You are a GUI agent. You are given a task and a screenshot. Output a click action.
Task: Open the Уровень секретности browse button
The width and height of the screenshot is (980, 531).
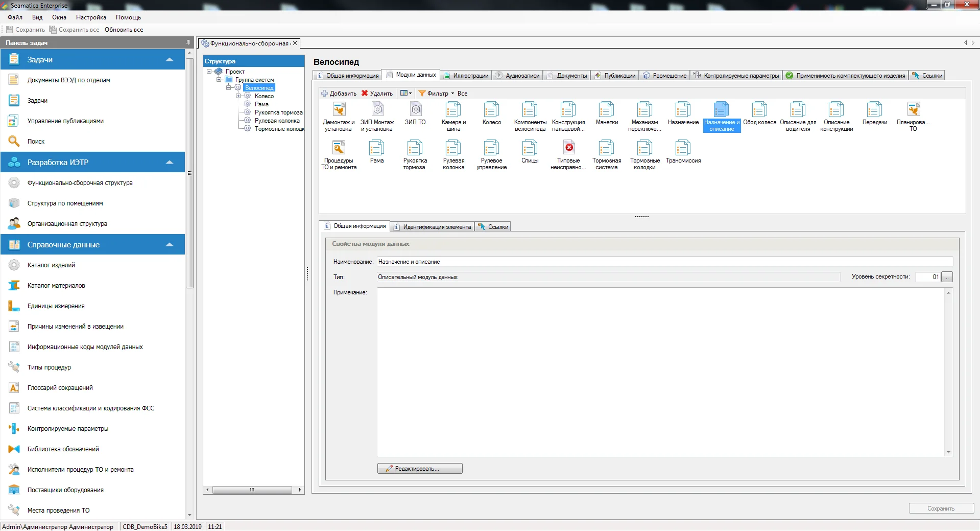947,277
